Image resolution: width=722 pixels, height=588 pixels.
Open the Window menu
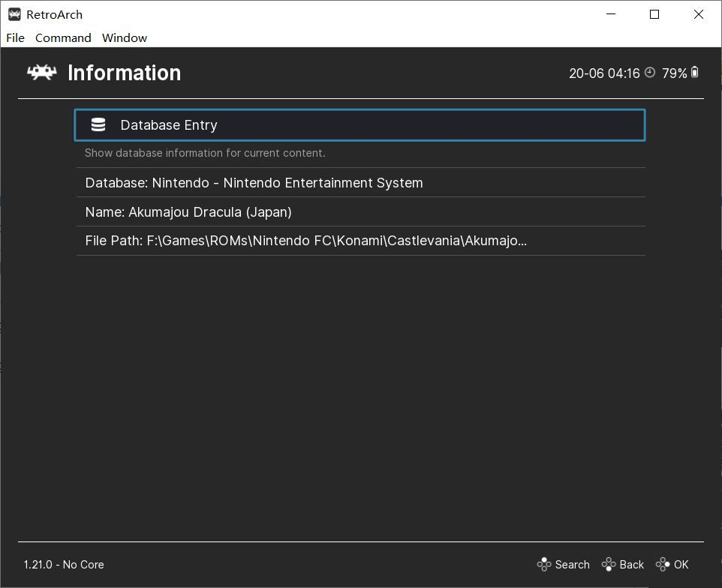pyautogui.click(x=125, y=37)
